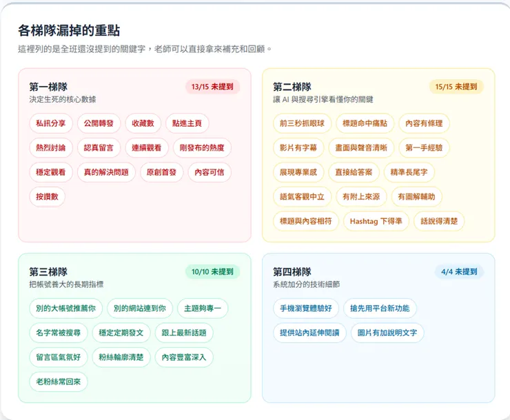
Task: Click the 提供站內延伸閱讀 chip
Action: coord(309,333)
